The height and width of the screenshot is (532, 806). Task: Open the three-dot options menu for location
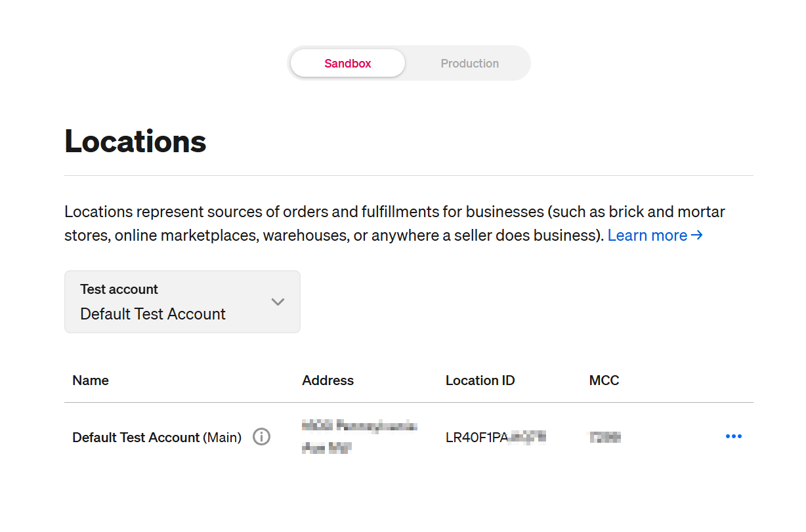[x=733, y=437]
